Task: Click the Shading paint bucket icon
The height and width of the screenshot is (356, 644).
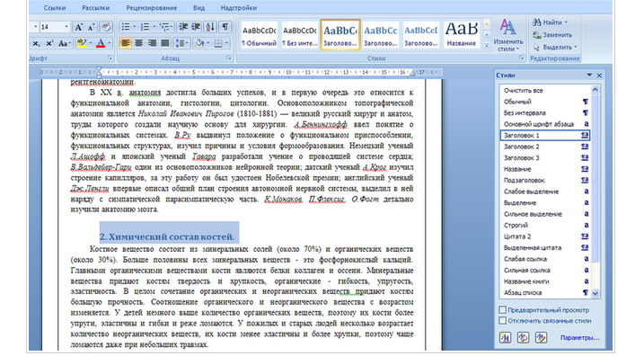Action: tap(199, 43)
